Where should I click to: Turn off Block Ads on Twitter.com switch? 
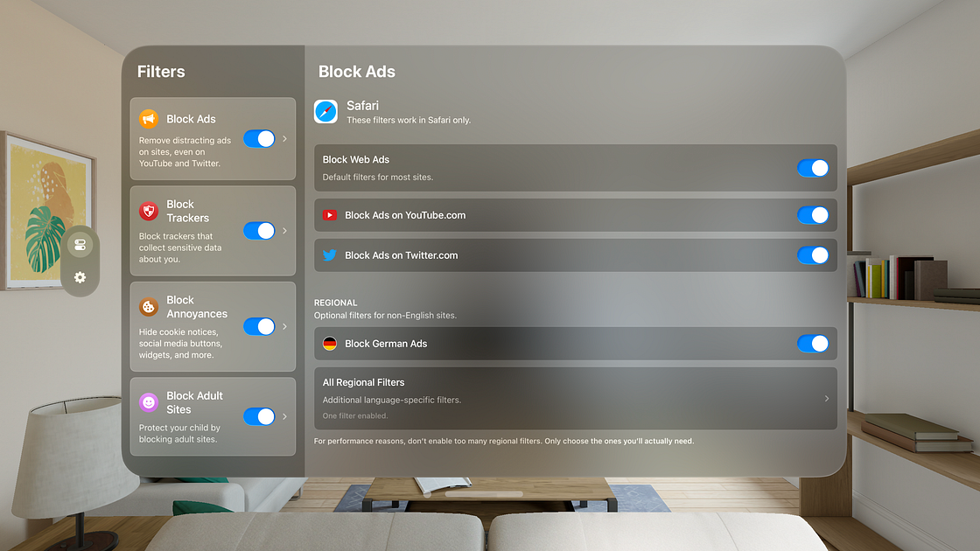pos(813,255)
